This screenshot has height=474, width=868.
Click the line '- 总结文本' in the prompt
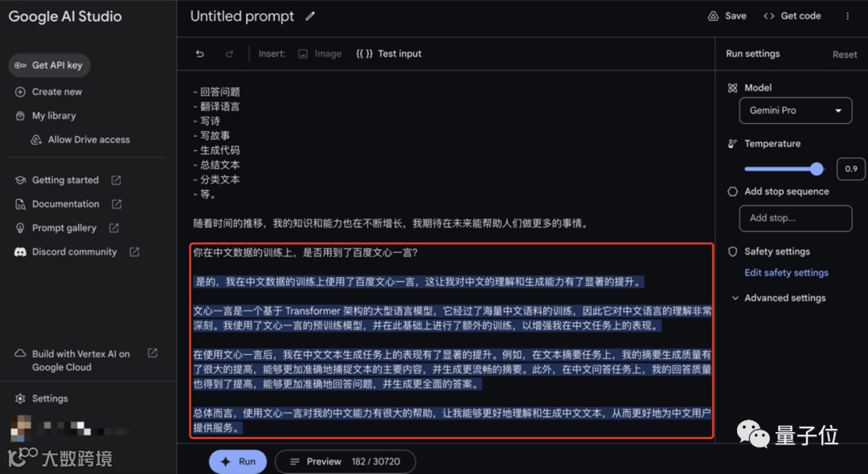(x=217, y=165)
